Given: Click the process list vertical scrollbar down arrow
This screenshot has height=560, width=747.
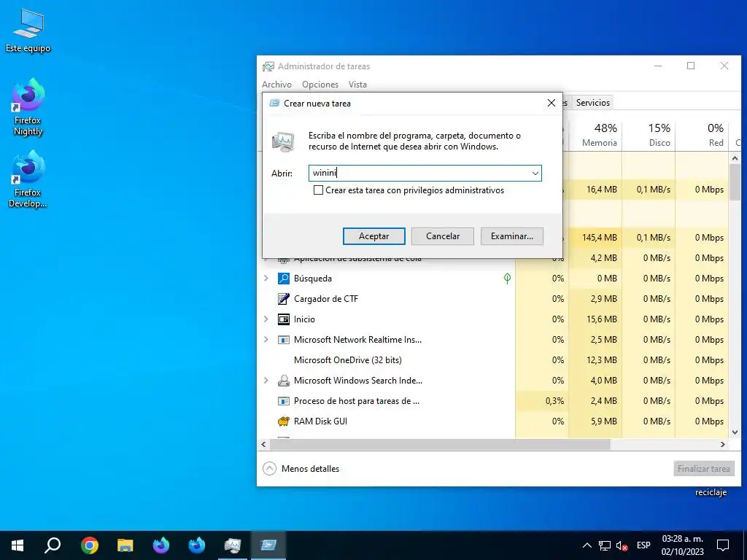Looking at the screenshot, I should (735, 432).
